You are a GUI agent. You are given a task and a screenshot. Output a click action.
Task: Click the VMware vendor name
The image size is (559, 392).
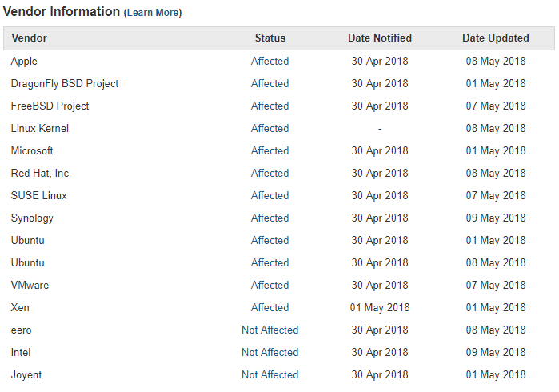[30, 285]
